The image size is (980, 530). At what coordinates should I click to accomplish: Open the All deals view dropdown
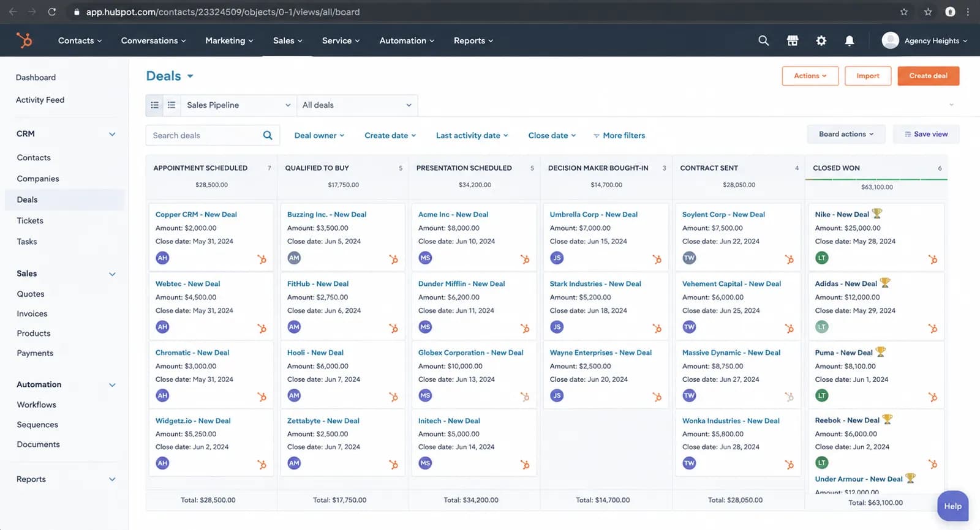click(x=357, y=105)
